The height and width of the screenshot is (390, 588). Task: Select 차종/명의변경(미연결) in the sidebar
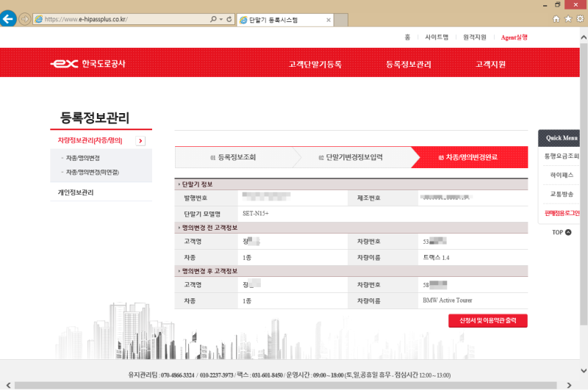[92, 172]
